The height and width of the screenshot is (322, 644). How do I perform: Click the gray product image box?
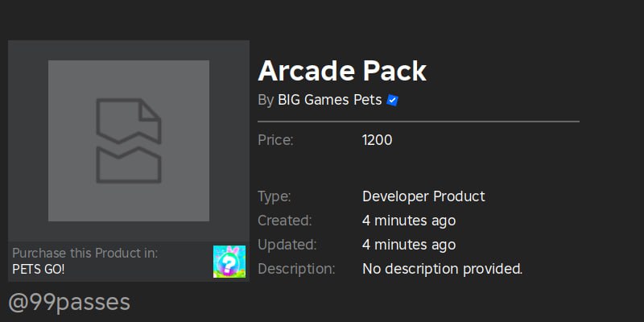pos(129,141)
